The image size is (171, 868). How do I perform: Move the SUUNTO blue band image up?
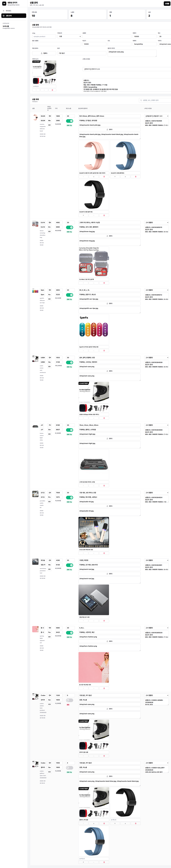(115, 177)
